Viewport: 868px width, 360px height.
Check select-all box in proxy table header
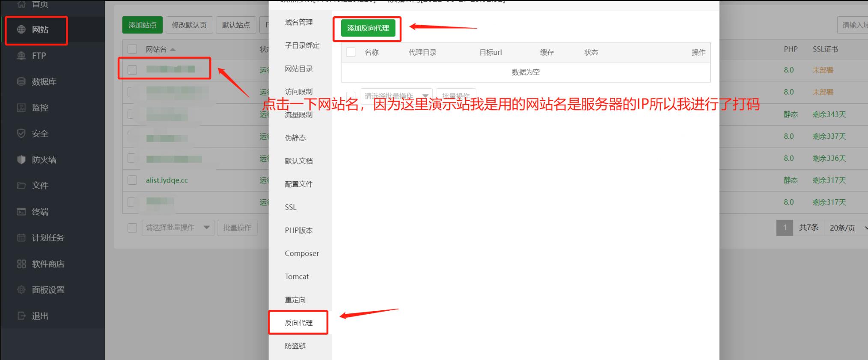click(x=351, y=52)
